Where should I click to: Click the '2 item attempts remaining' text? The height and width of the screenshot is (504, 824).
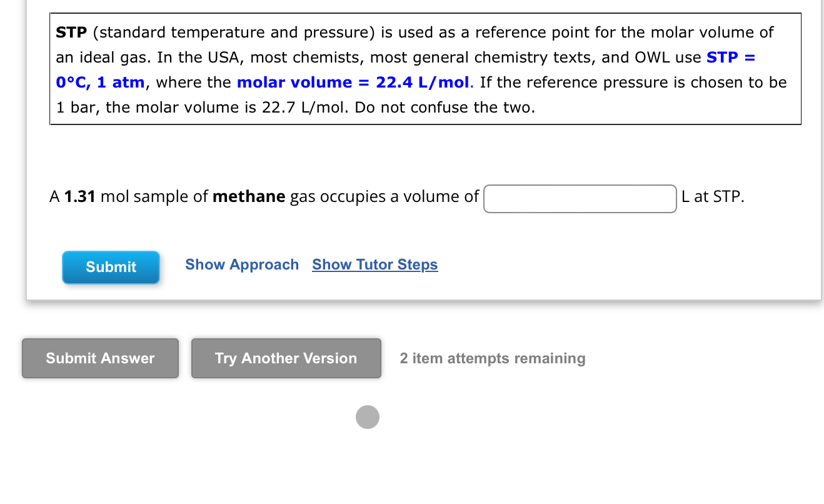coord(493,358)
